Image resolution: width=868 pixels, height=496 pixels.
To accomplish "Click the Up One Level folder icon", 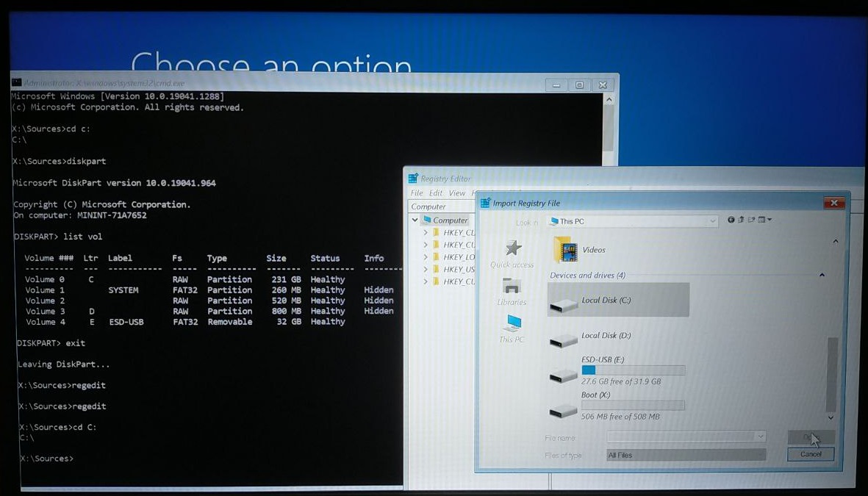I will (x=740, y=220).
